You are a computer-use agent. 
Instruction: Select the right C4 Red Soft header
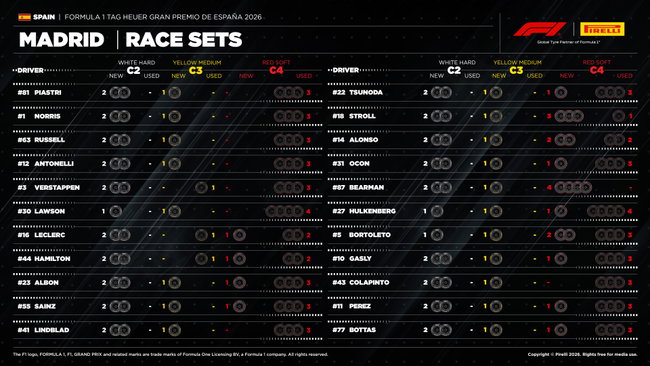(597, 67)
